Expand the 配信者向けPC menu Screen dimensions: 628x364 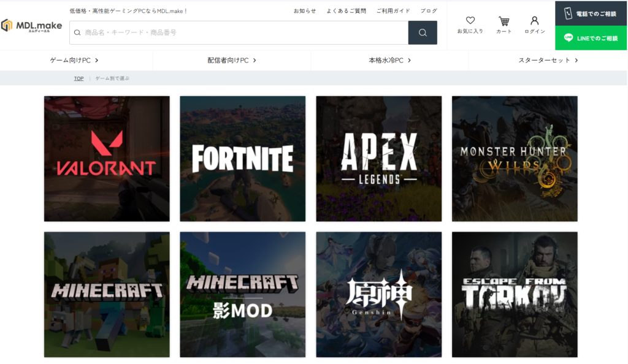(x=231, y=60)
